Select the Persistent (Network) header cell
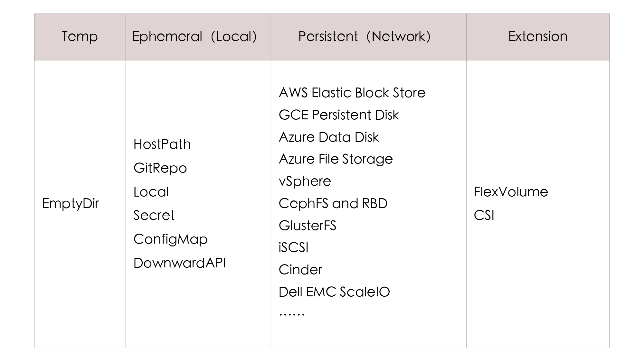This screenshot has width=644, height=362. pos(364,36)
